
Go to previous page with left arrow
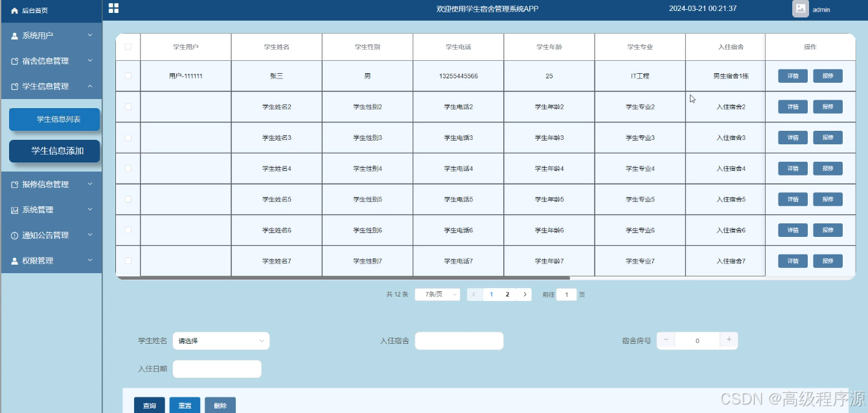click(474, 295)
